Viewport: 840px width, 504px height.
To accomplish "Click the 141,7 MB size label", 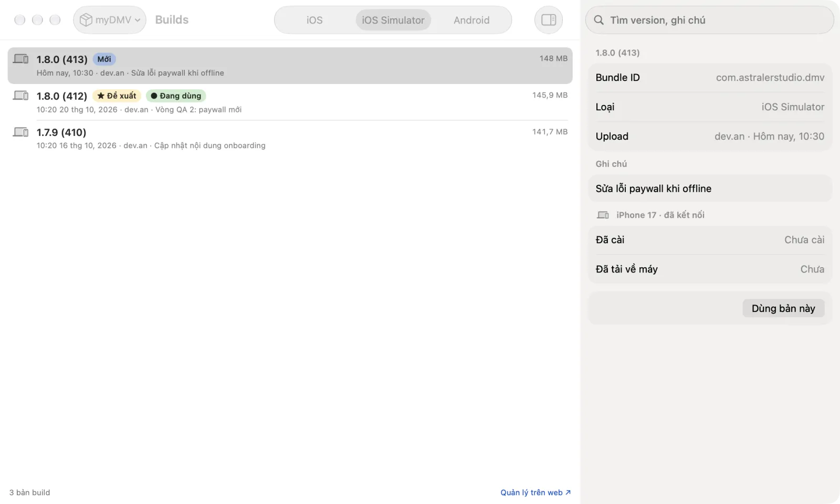I will click(550, 132).
